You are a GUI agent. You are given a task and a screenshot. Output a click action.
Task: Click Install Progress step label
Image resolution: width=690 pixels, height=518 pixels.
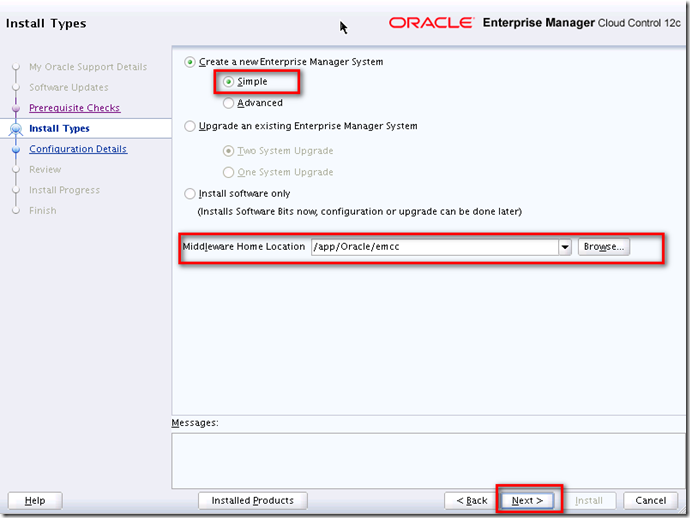pos(64,190)
